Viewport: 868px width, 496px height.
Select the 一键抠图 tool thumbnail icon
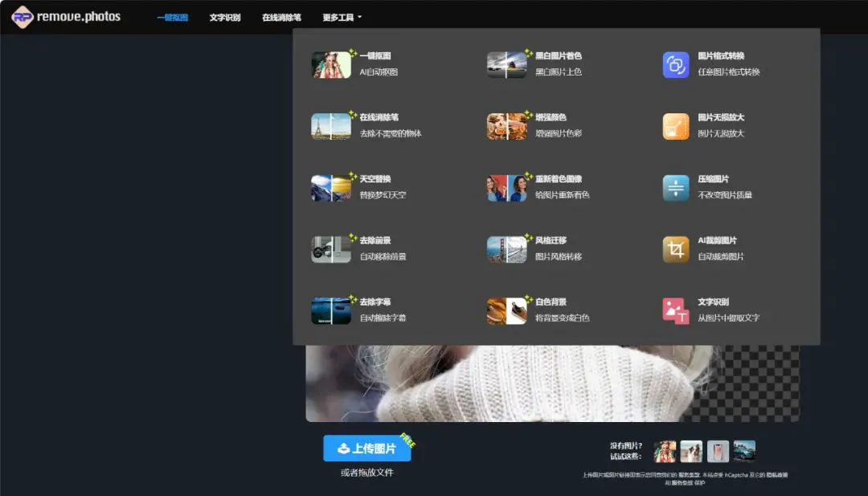(x=331, y=65)
